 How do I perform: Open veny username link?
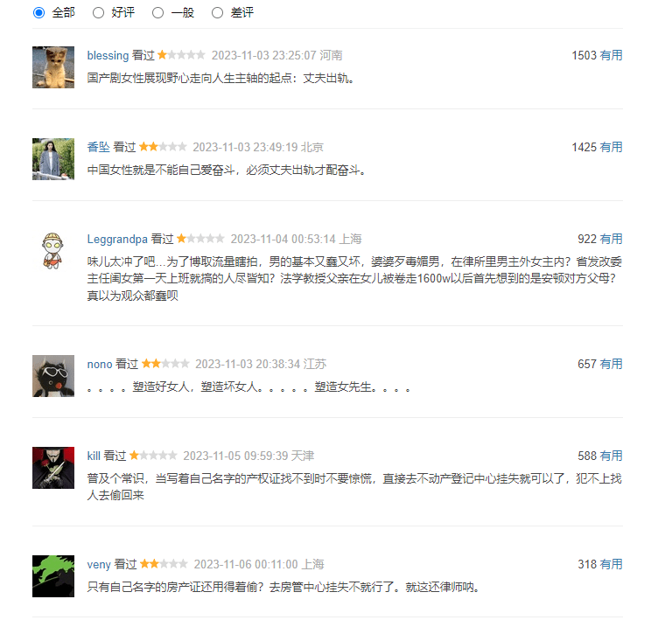99,565
